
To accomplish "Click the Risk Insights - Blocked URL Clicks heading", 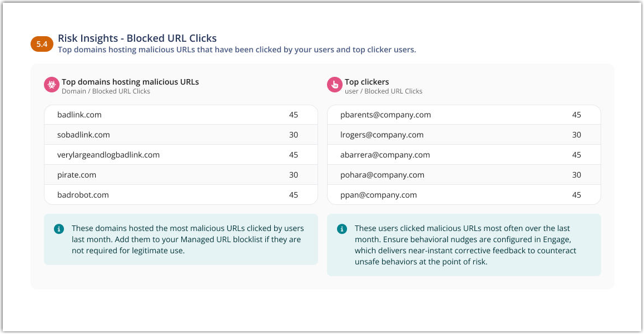I will coord(137,38).
